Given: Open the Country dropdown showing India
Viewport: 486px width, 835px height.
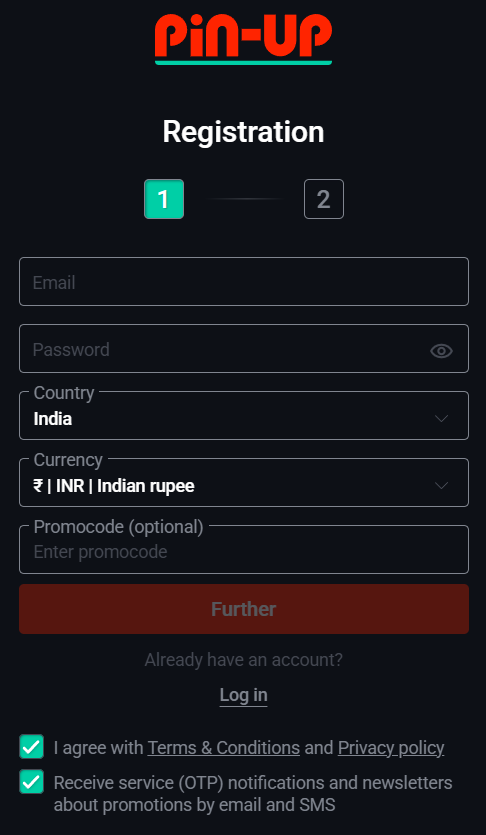Looking at the screenshot, I should coord(244,416).
